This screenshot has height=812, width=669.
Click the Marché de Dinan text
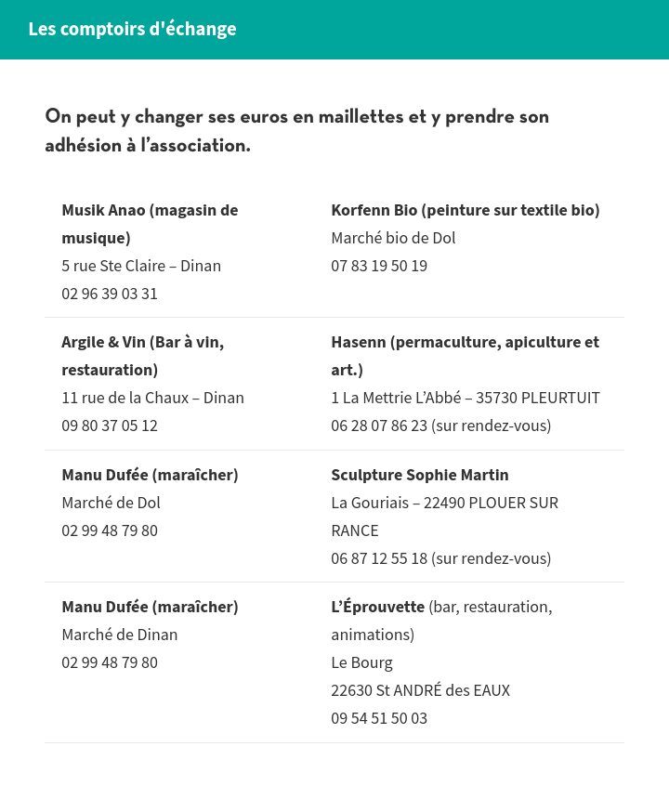click(120, 635)
